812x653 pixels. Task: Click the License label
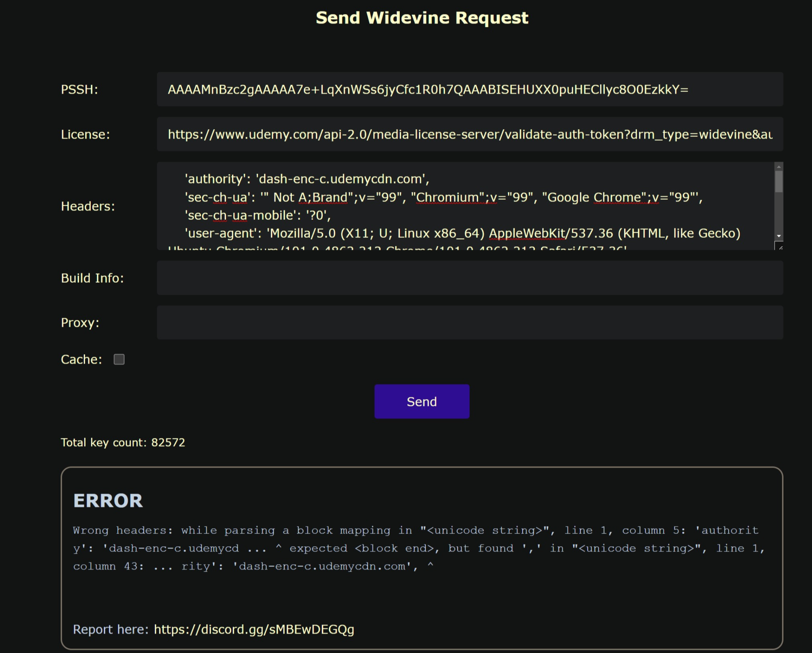[85, 134]
